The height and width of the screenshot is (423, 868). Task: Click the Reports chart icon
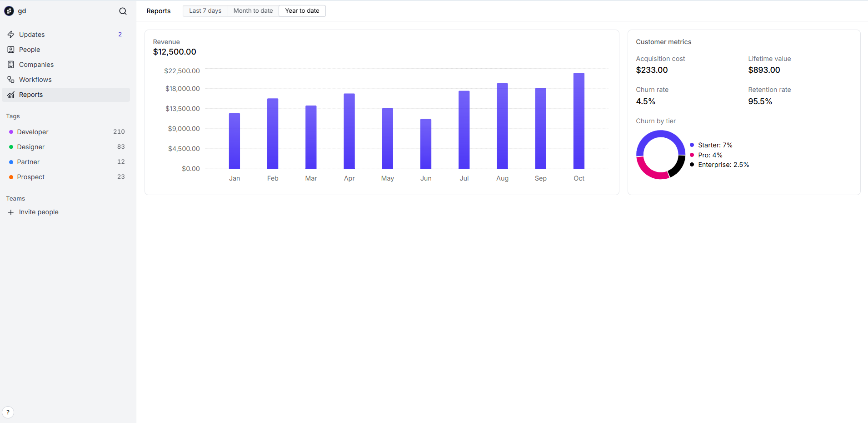pos(11,95)
